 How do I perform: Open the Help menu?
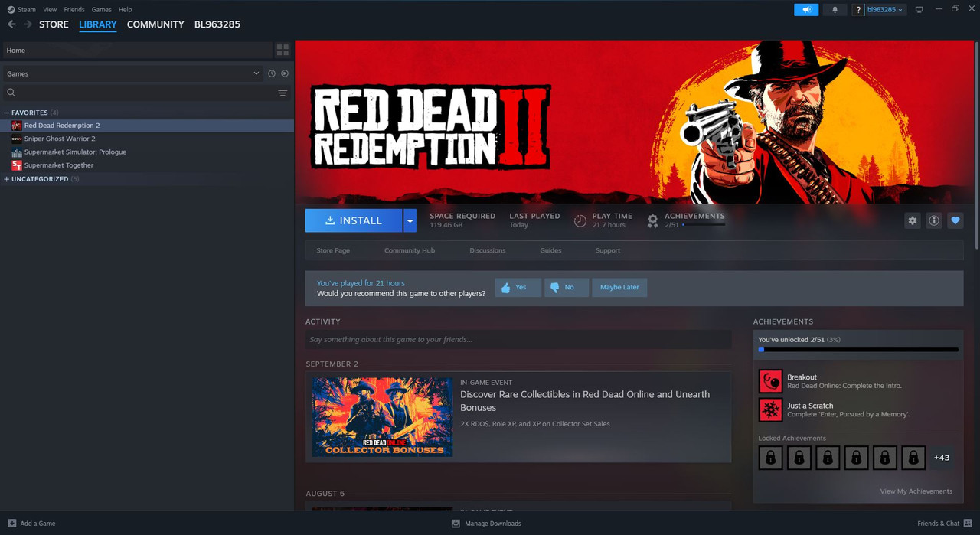click(125, 9)
